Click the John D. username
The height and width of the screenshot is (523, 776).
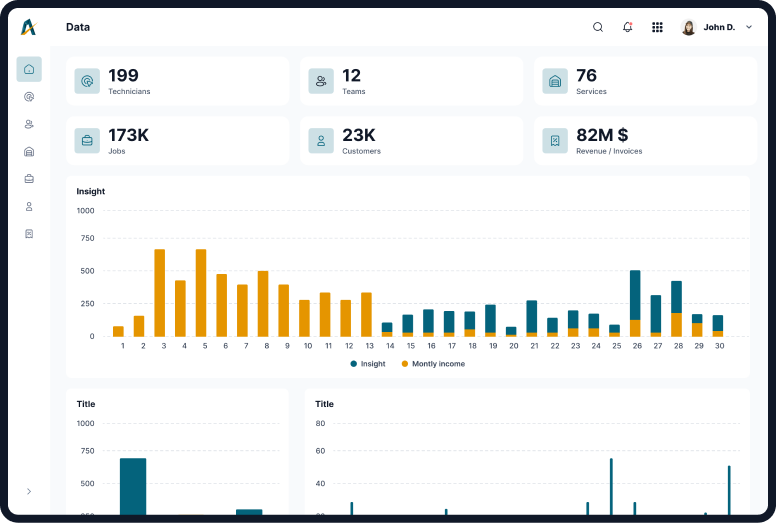(x=719, y=27)
